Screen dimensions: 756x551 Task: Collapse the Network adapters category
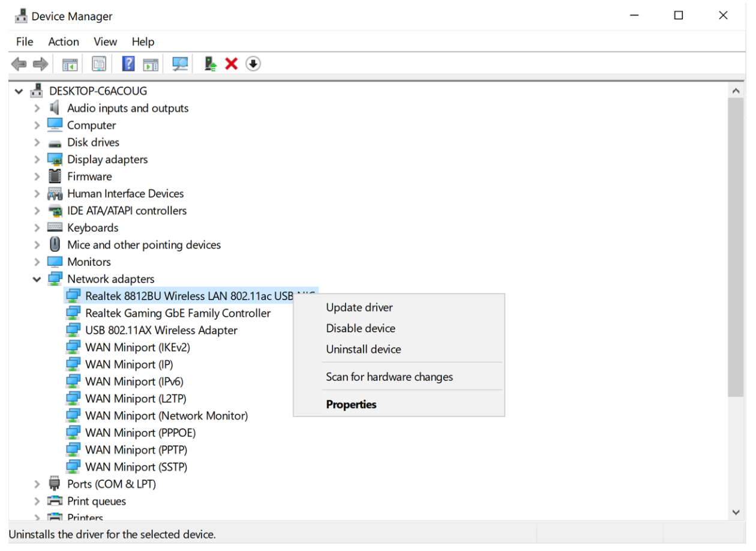[x=37, y=279]
